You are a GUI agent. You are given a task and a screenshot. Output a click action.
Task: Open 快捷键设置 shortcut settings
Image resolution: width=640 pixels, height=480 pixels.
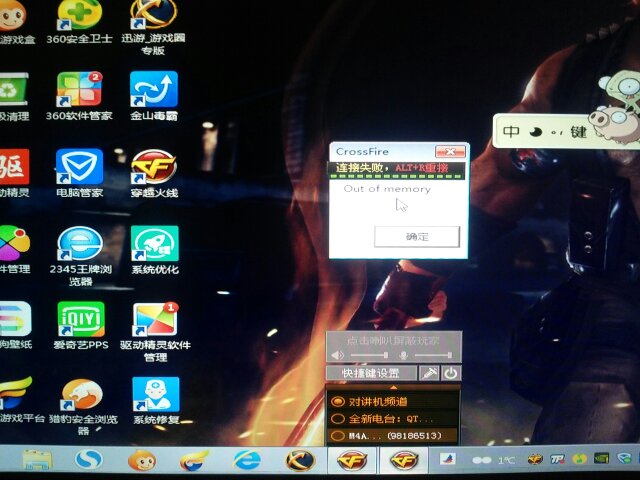371,373
